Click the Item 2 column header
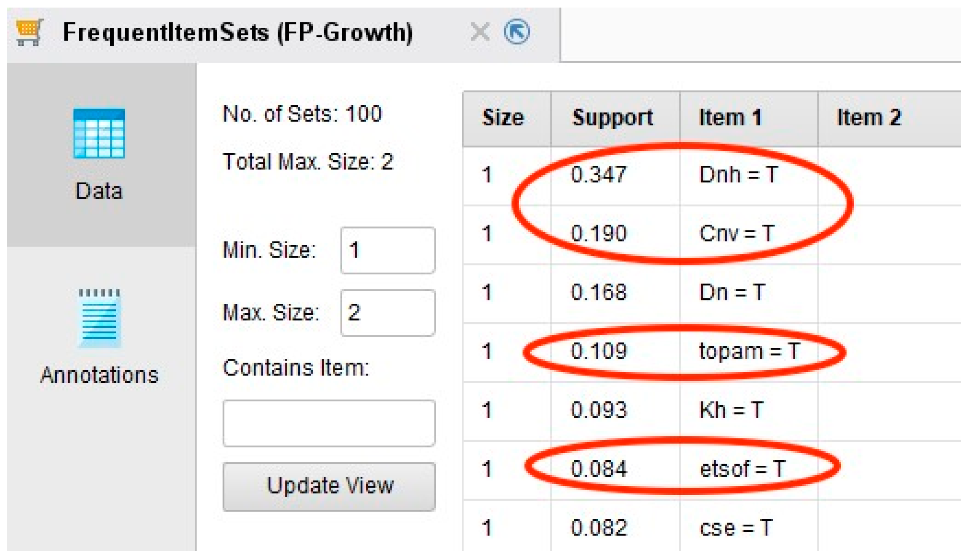 (x=869, y=118)
